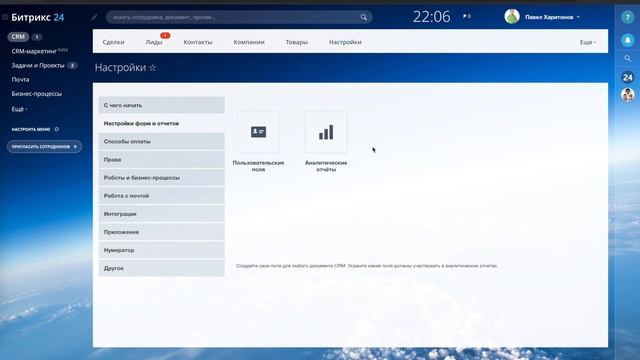This screenshot has width=640, height=360.
Task: Switch to the Лиды tab
Action: click(154, 42)
